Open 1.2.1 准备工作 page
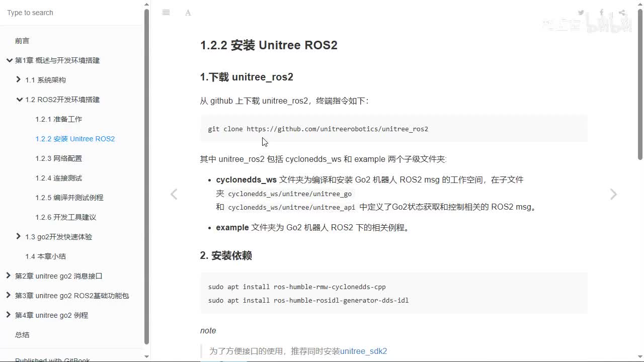The height and width of the screenshot is (362, 644). coord(59,119)
